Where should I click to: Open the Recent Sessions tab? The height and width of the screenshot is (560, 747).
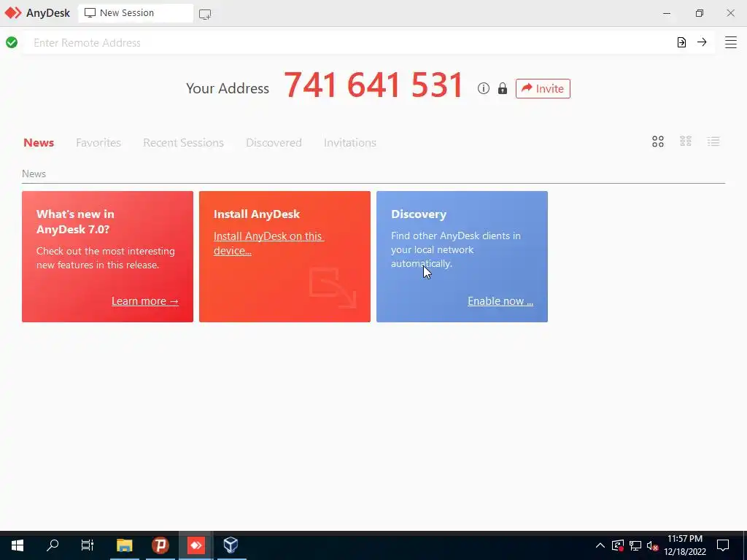(183, 142)
